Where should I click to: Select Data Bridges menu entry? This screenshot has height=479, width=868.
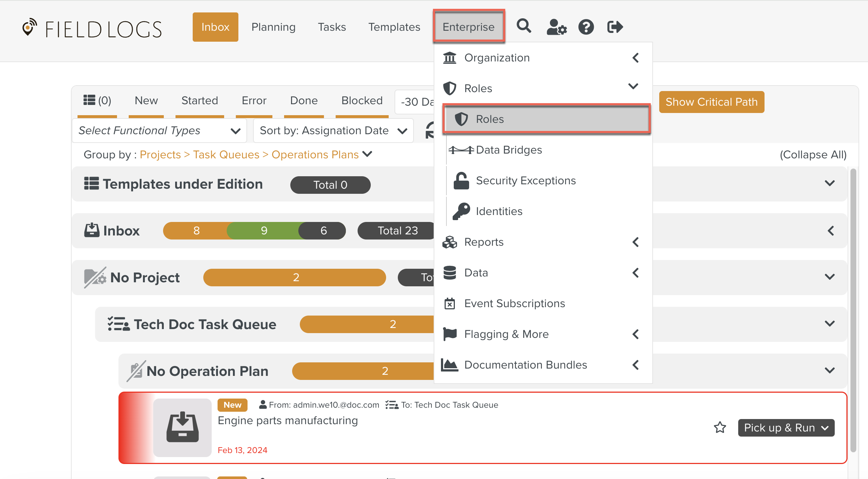coord(509,150)
